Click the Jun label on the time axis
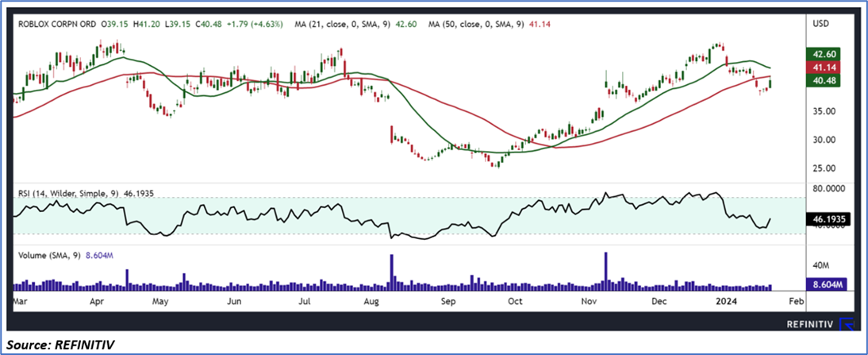This screenshot has height=355, width=868. (235, 301)
